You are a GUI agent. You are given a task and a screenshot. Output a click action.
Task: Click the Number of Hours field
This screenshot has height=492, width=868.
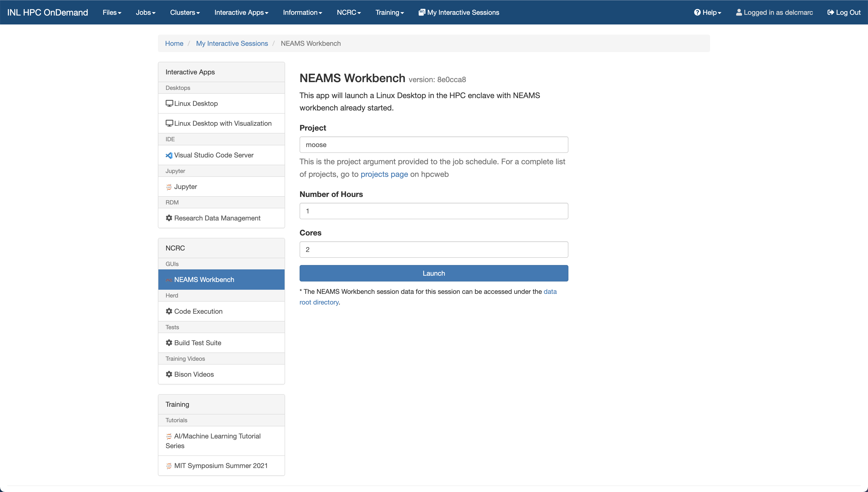pyautogui.click(x=434, y=211)
